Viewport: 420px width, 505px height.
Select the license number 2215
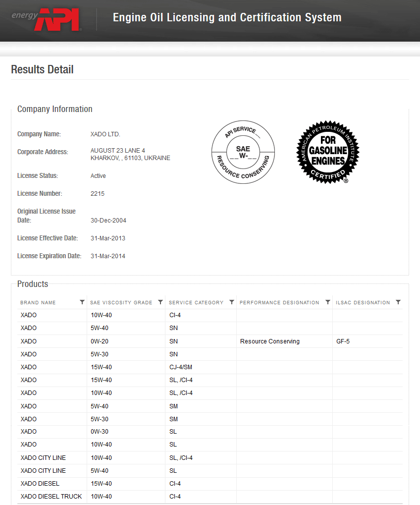98,194
